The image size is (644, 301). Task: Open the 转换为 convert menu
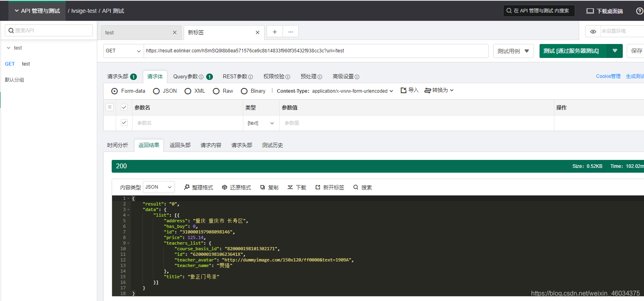[439, 90]
